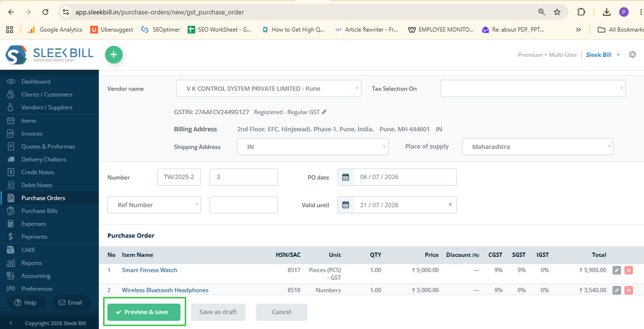Image resolution: width=644 pixels, height=329 pixels.
Task: Click the Cancel button
Action: (x=281, y=312)
